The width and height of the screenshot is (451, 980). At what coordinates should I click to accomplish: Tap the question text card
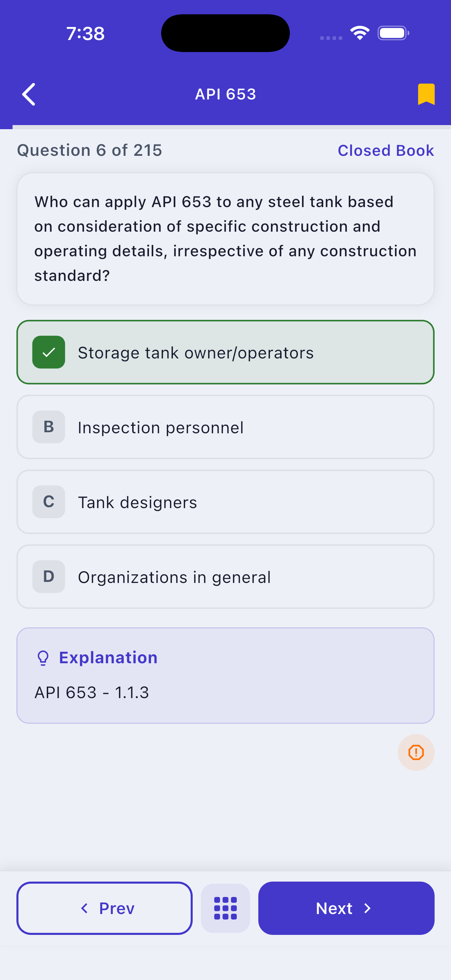click(x=225, y=239)
